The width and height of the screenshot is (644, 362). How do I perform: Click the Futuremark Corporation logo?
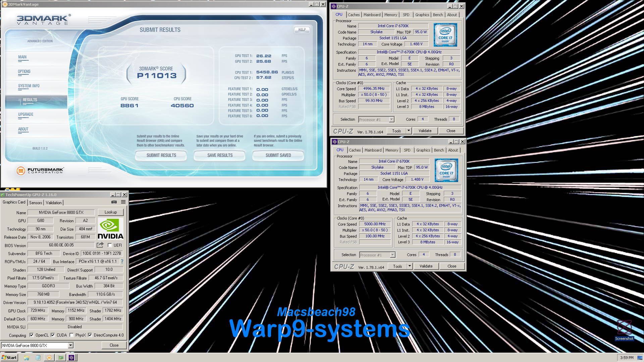coord(40,171)
